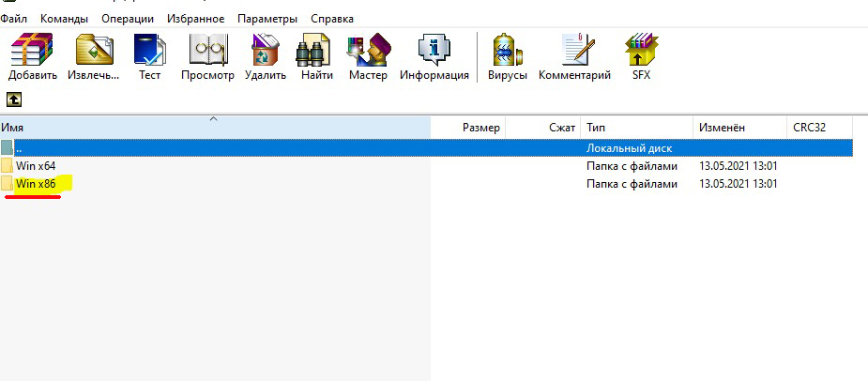The width and height of the screenshot is (868, 381).
Task: Open the Файл menu
Action: pos(13,19)
